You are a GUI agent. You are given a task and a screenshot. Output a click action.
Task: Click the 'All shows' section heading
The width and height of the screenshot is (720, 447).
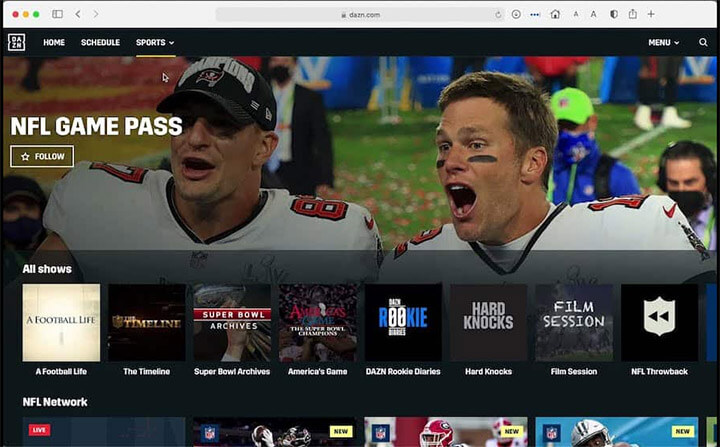[47, 269]
